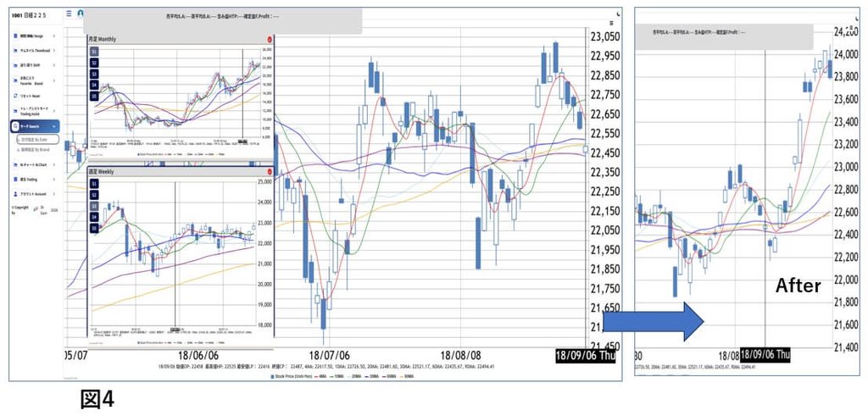Expand the Trading menu chevron
868x416 pixels.
53,180
